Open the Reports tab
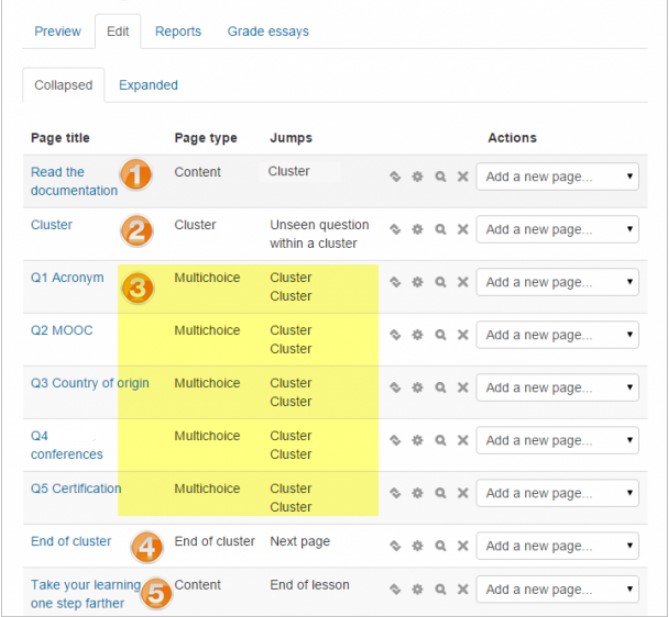The width and height of the screenshot is (669, 617). [178, 32]
